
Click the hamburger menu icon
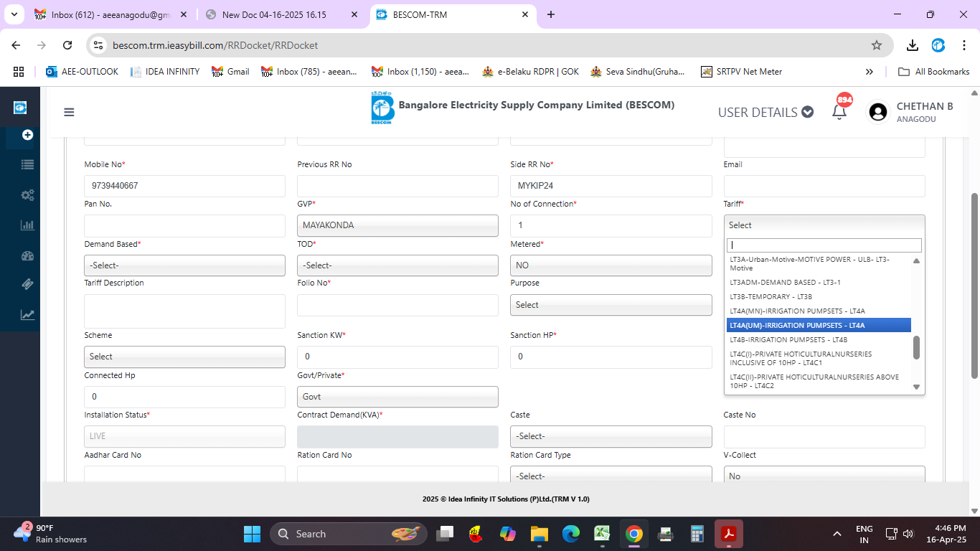69,112
